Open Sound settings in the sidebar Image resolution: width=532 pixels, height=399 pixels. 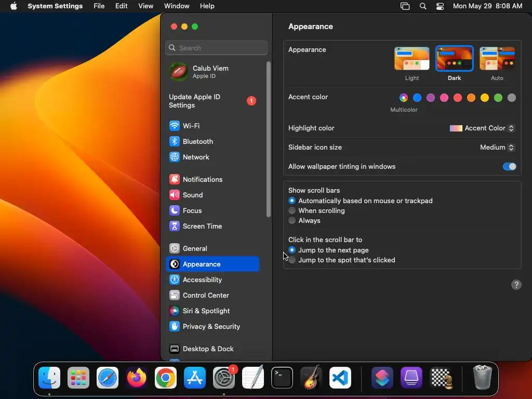212,195
